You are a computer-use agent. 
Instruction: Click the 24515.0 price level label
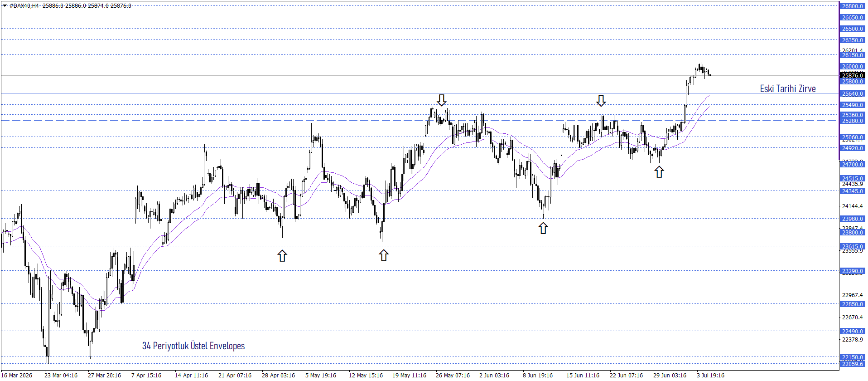tap(853, 178)
